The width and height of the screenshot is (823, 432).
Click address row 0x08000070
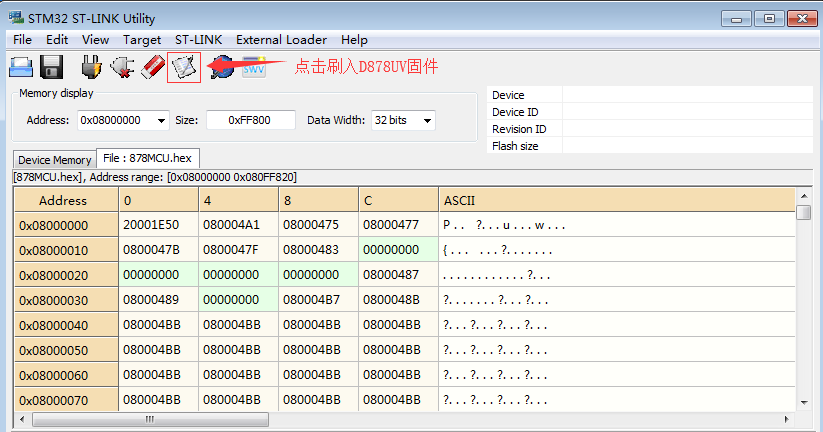click(66, 400)
